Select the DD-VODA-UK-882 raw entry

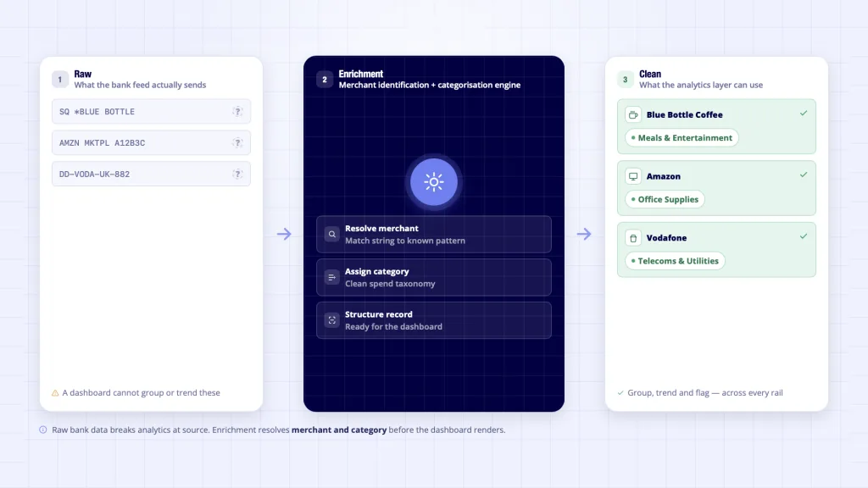[151, 175]
